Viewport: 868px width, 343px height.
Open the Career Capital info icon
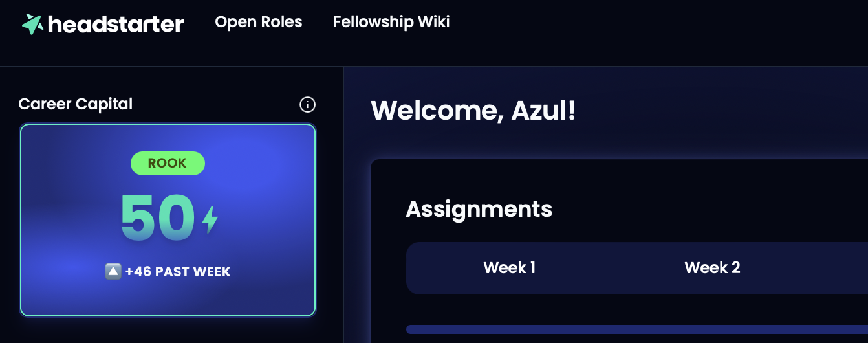click(308, 104)
